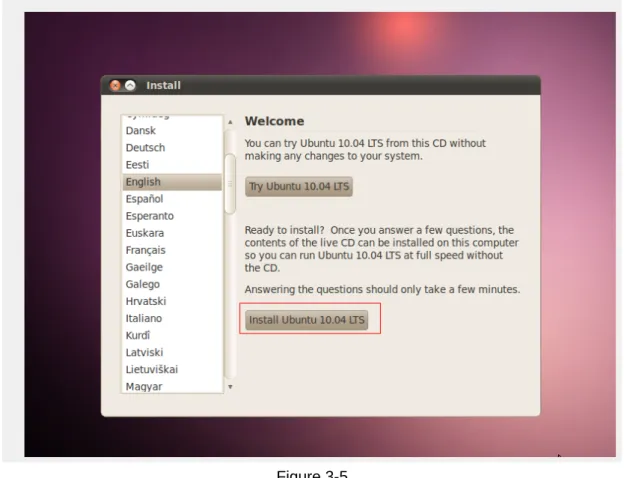Choose Lietuviškai as the language

(x=172, y=370)
